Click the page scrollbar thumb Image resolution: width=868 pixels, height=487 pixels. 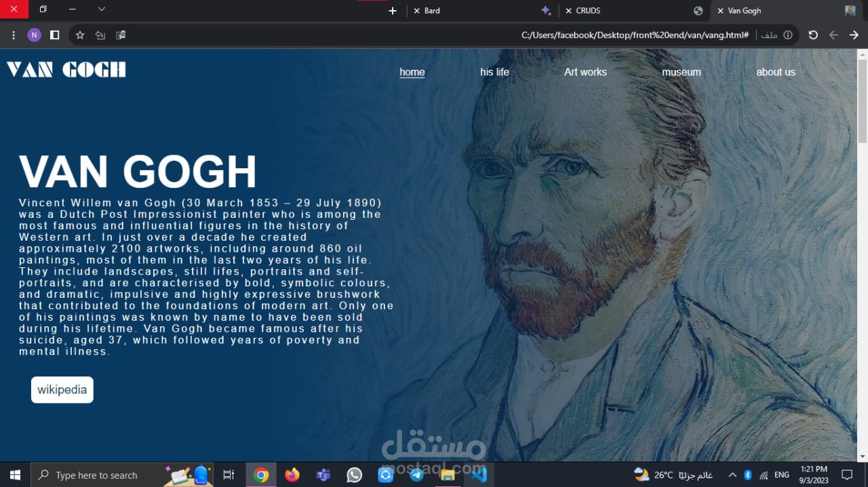click(x=863, y=100)
